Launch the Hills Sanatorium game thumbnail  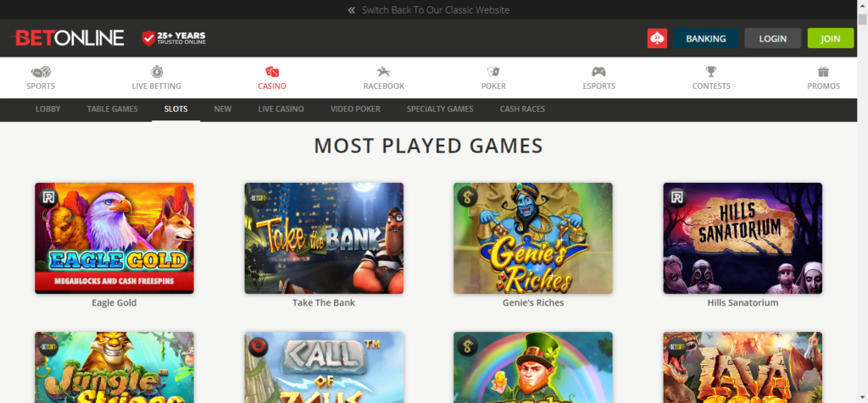tap(743, 238)
